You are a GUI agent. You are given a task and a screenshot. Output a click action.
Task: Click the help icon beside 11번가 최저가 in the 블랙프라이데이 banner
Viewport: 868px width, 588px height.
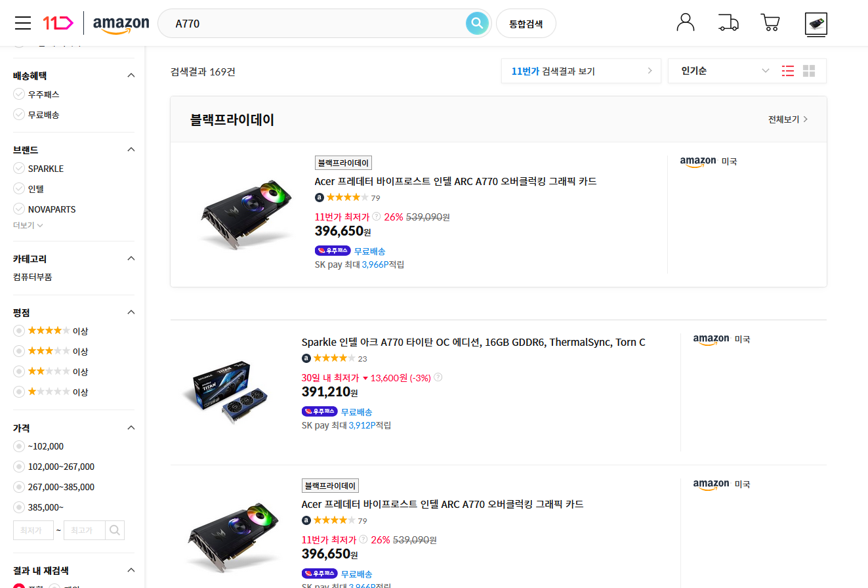point(376,217)
